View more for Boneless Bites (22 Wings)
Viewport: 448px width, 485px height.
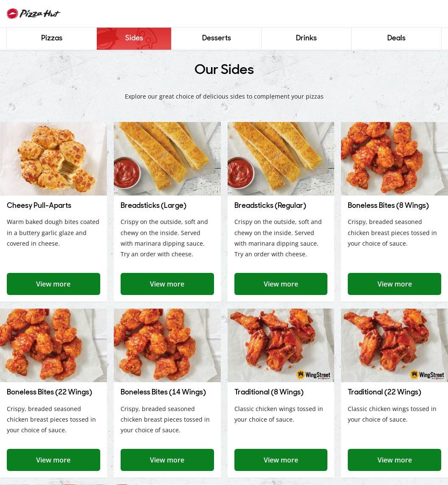pos(54,459)
